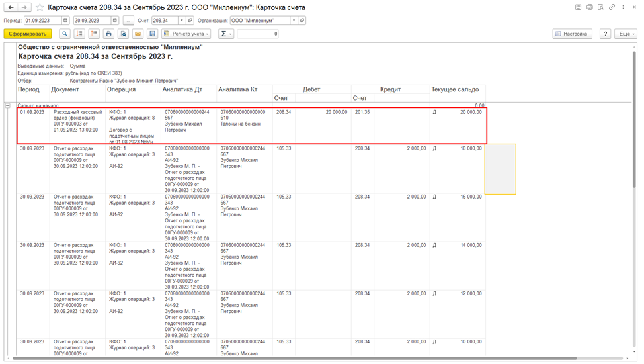The image size is (644, 364).
Task: Select the Аналитика Дт column header
Action: click(182, 89)
